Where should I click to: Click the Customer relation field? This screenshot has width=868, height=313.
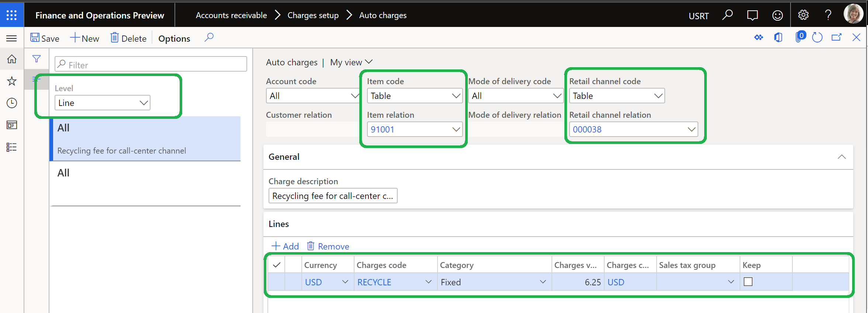click(x=313, y=129)
